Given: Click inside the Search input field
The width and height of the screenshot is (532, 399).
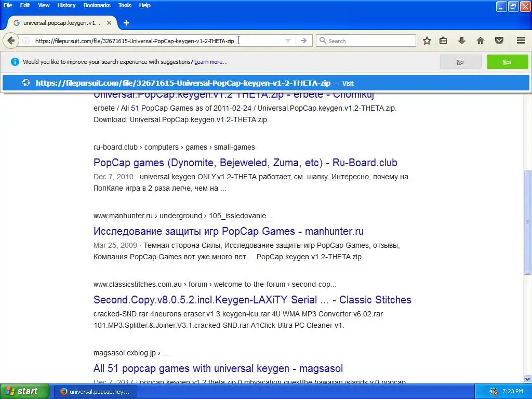Looking at the screenshot, I should click(366, 41).
